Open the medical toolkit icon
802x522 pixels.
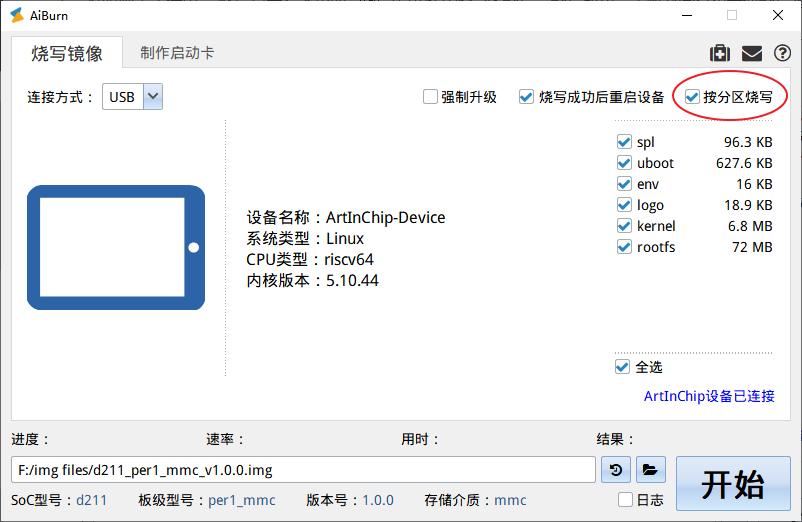[x=719, y=53]
